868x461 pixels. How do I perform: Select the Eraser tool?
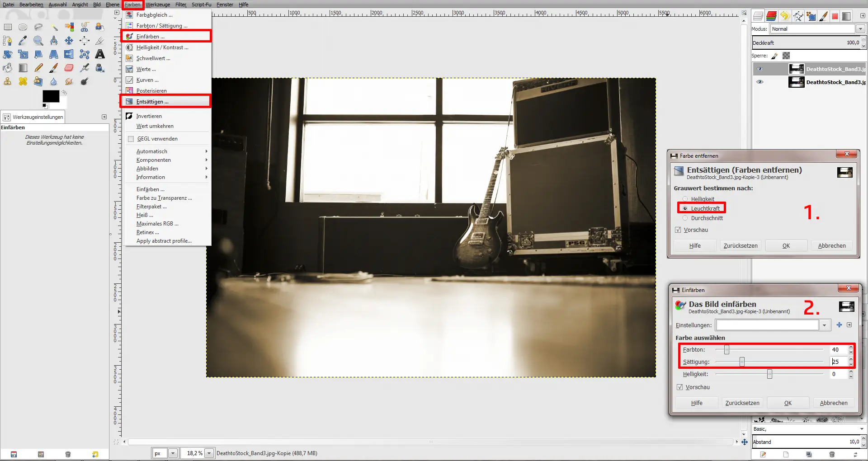(x=69, y=68)
